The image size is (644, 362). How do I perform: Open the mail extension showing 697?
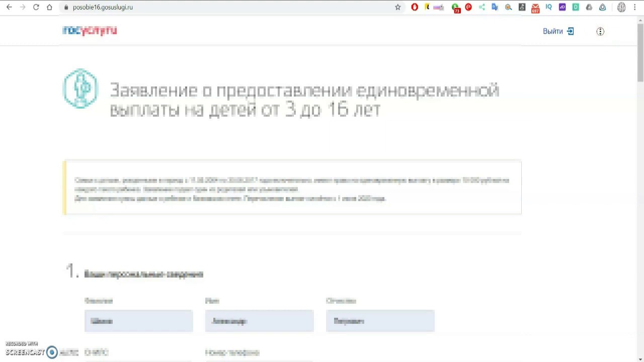pyautogui.click(x=535, y=8)
